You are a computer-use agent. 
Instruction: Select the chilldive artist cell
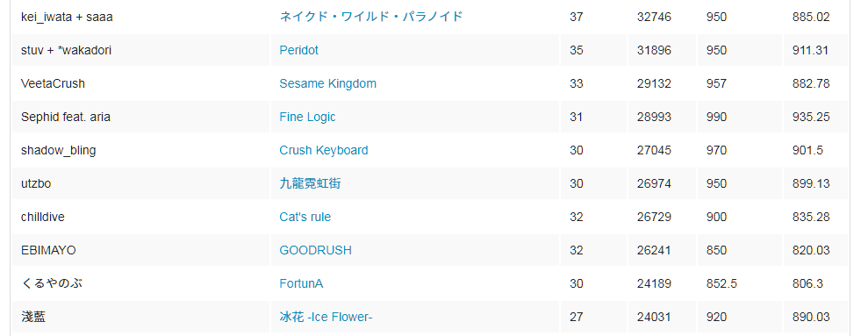tap(140, 217)
